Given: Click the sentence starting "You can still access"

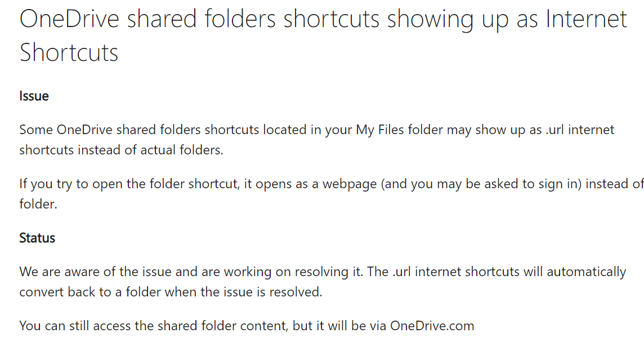Looking at the screenshot, I should point(247,326).
